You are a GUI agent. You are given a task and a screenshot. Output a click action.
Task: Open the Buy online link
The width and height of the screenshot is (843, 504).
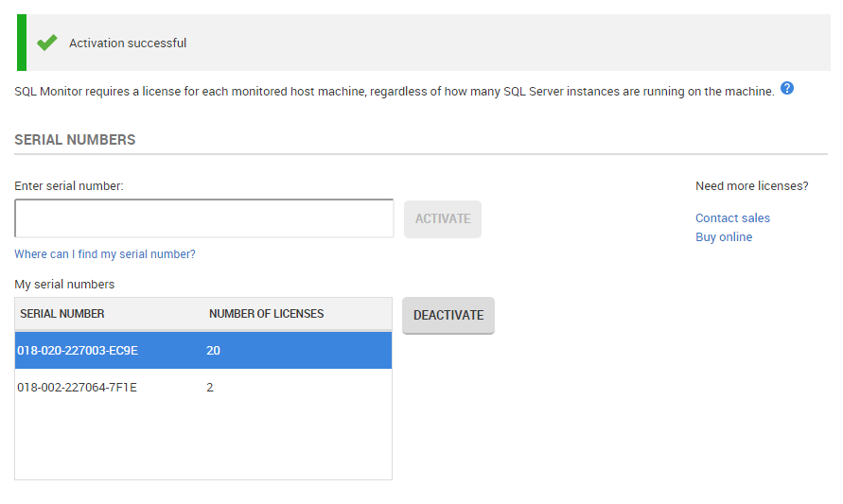coord(724,237)
